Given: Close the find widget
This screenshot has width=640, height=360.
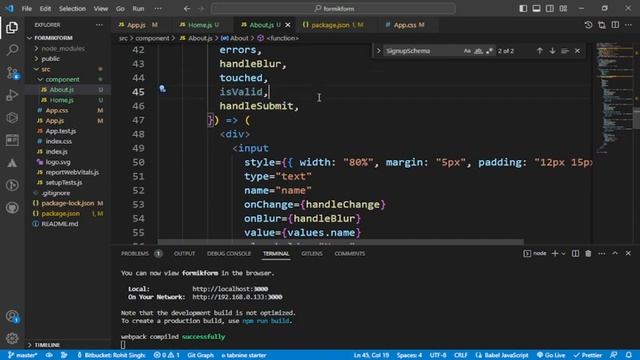Looking at the screenshot, I should 577,51.
